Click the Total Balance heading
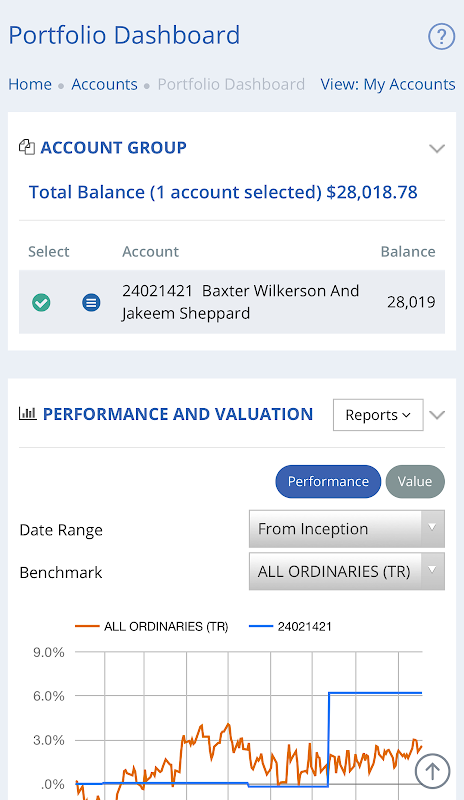Screen dimensions: 464x800 coord(223,192)
